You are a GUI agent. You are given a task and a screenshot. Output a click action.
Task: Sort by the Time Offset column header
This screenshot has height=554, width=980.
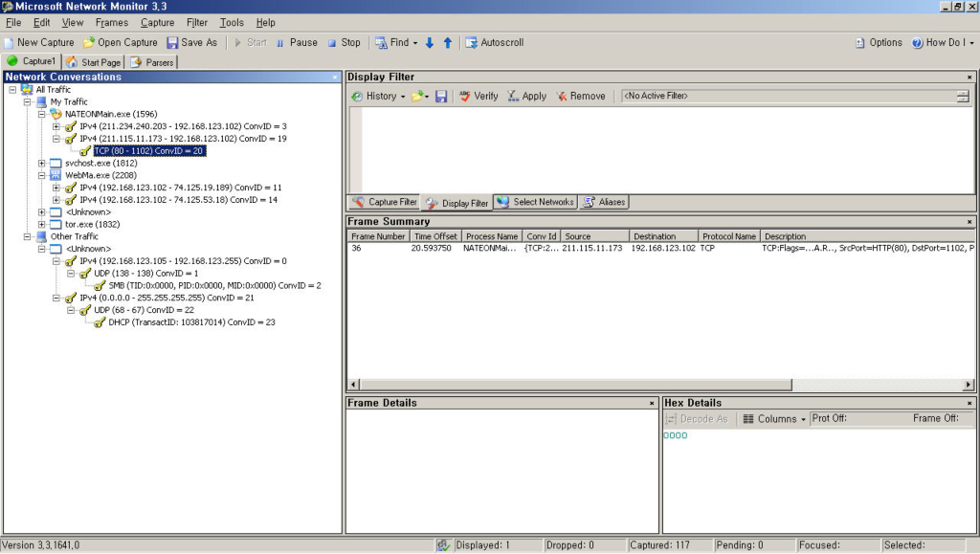(435, 236)
